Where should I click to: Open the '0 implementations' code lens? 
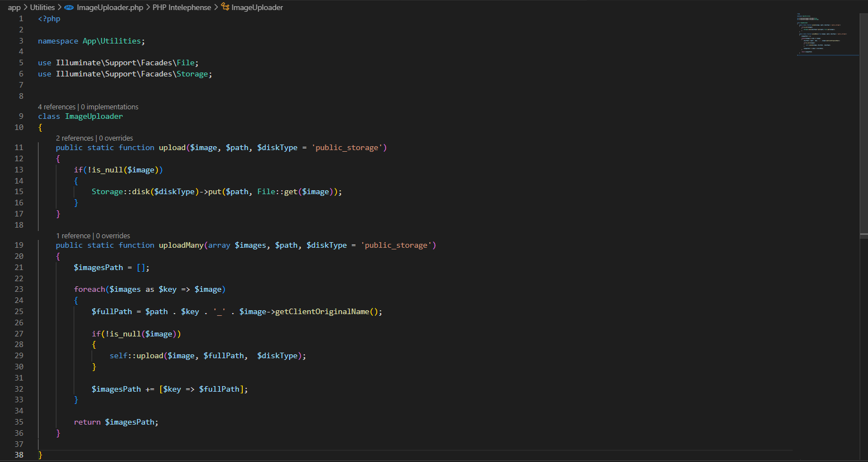[109, 107]
